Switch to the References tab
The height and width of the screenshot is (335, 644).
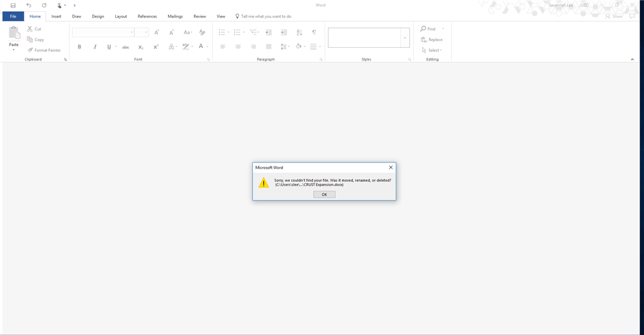[x=147, y=16]
